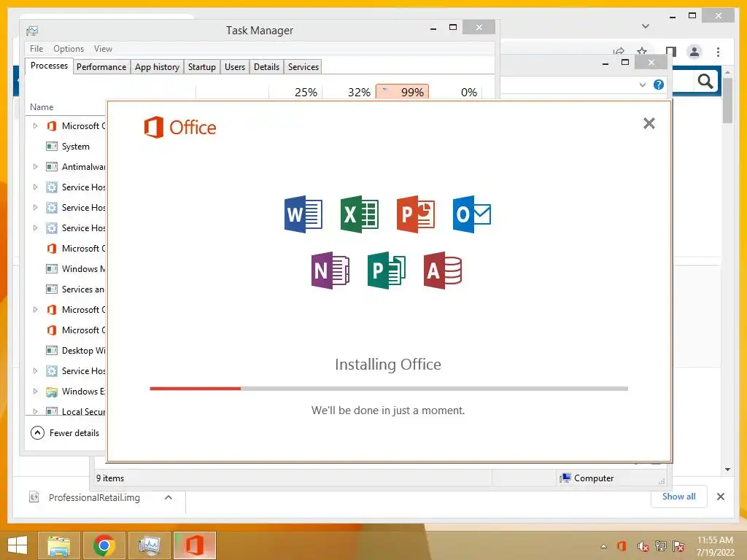Click the Publisher icon in Office installer
Image resolution: width=747 pixels, height=560 pixels.
click(x=387, y=271)
